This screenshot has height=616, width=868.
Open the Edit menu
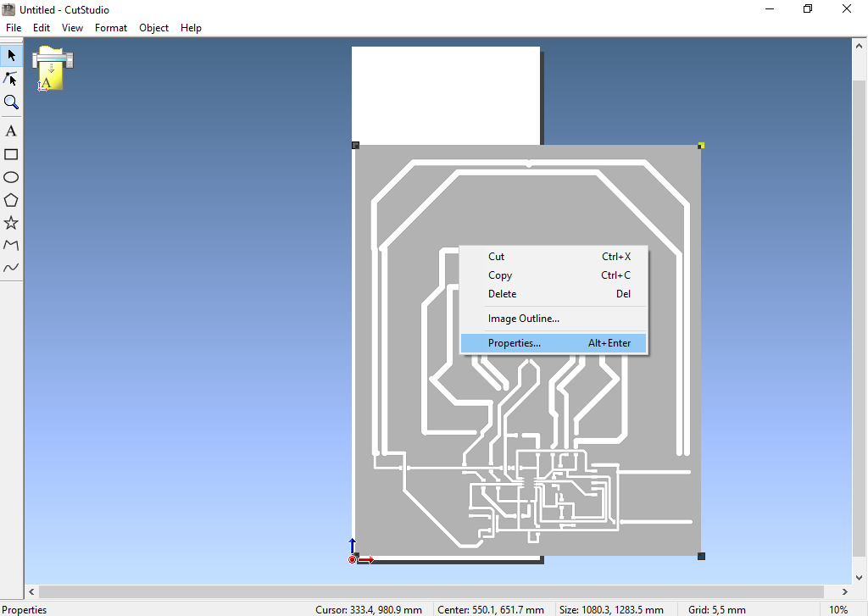(x=42, y=28)
